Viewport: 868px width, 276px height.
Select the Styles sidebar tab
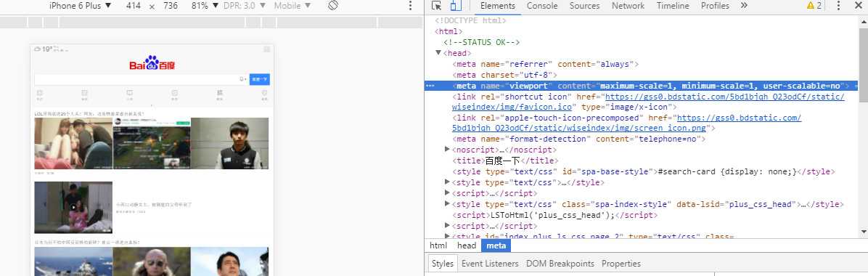click(x=442, y=264)
